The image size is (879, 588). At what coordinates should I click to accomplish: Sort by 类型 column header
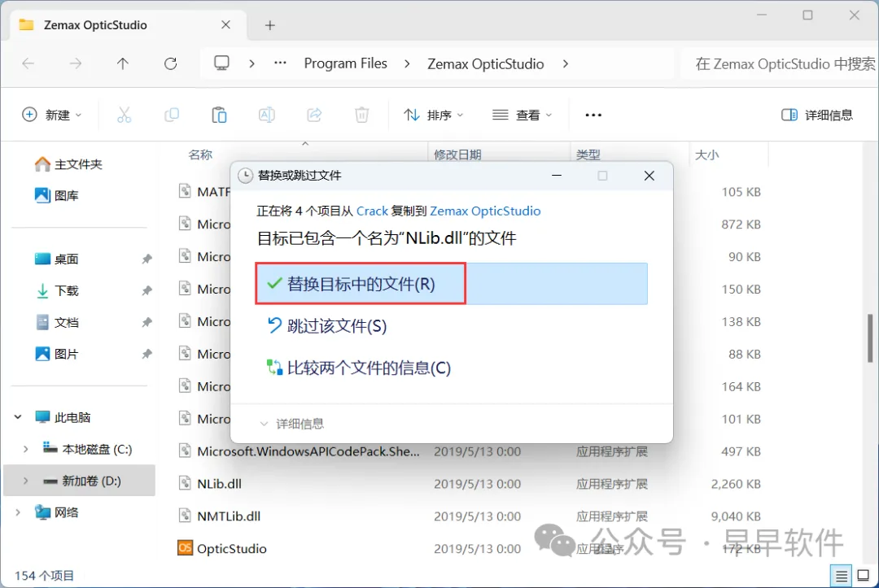588,155
